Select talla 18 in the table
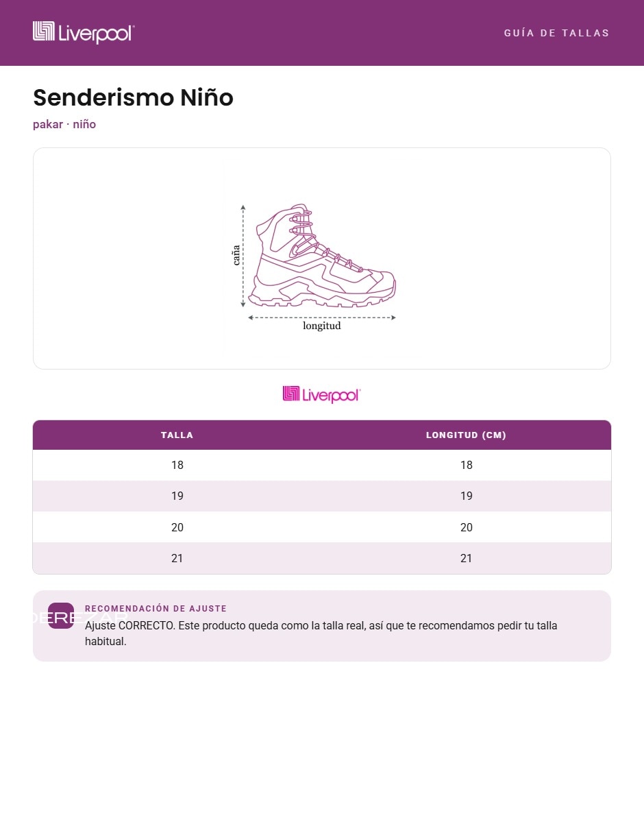Screen dimensions: 644x833 pyautogui.click(x=177, y=466)
